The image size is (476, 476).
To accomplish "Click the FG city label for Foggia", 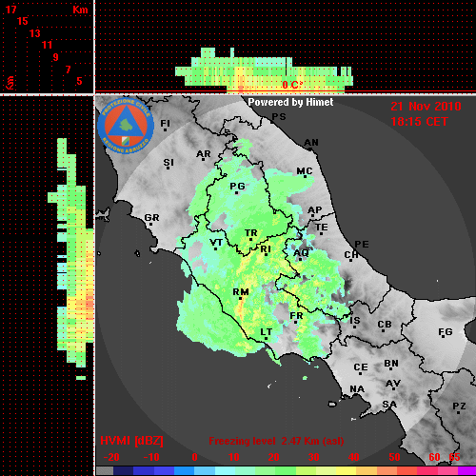I will pyautogui.click(x=446, y=332).
